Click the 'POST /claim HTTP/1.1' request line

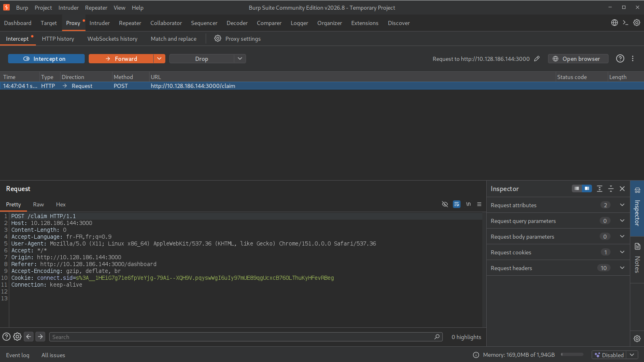tap(44, 216)
